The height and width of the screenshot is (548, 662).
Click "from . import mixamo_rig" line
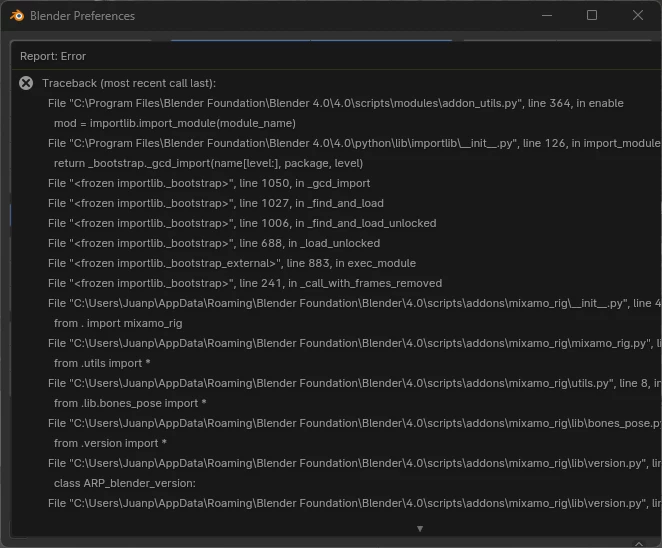(118, 323)
